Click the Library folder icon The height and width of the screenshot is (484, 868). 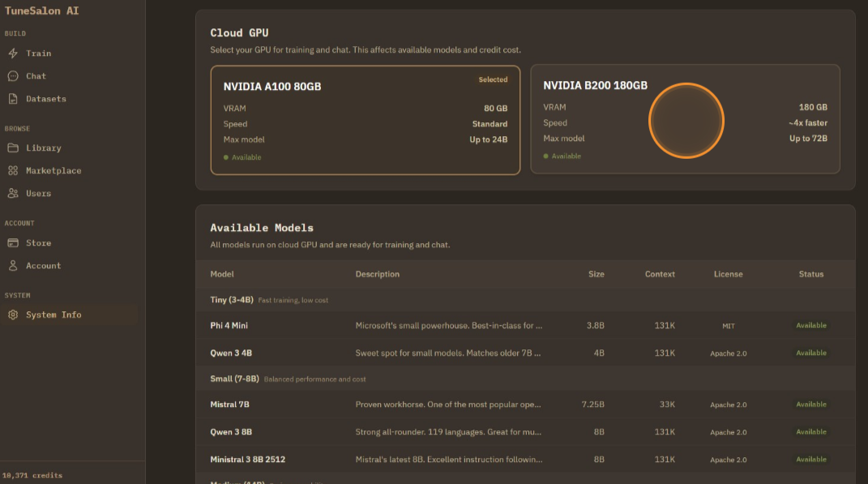click(x=13, y=148)
